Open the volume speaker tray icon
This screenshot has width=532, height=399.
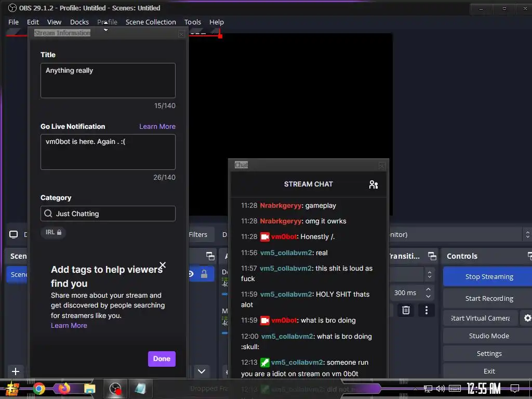[441, 389]
